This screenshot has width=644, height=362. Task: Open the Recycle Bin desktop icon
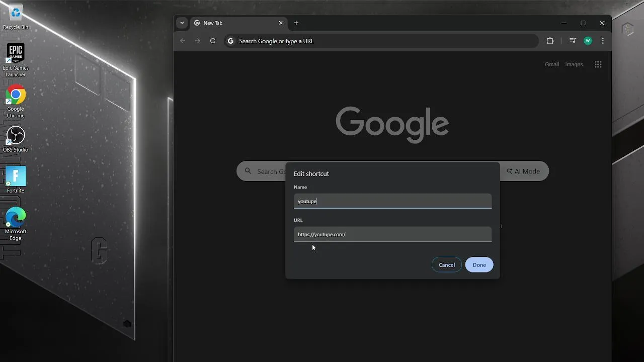[16, 17]
